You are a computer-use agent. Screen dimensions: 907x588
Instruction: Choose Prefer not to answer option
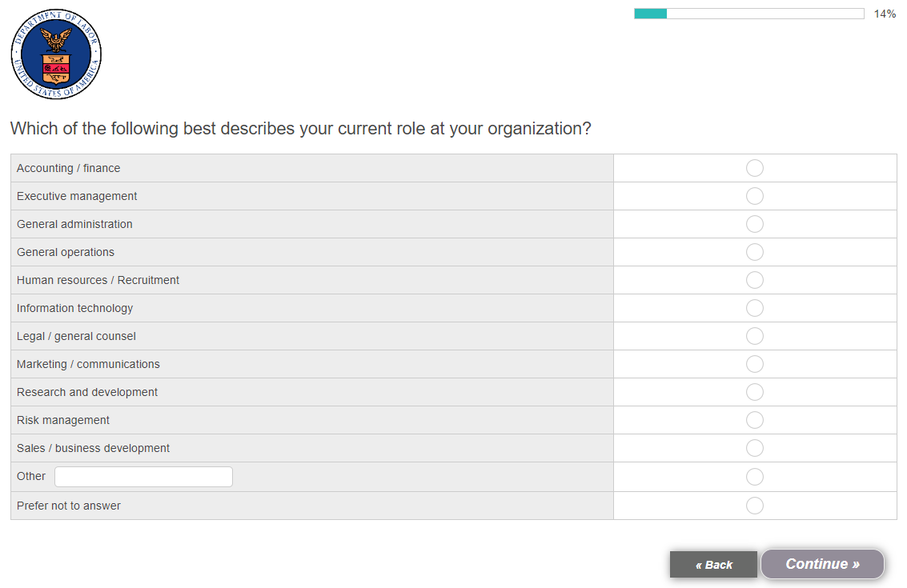point(754,506)
